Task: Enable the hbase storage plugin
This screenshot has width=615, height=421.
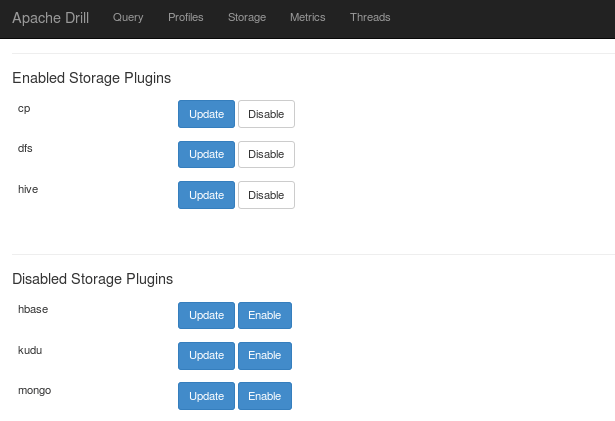Action: [265, 315]
